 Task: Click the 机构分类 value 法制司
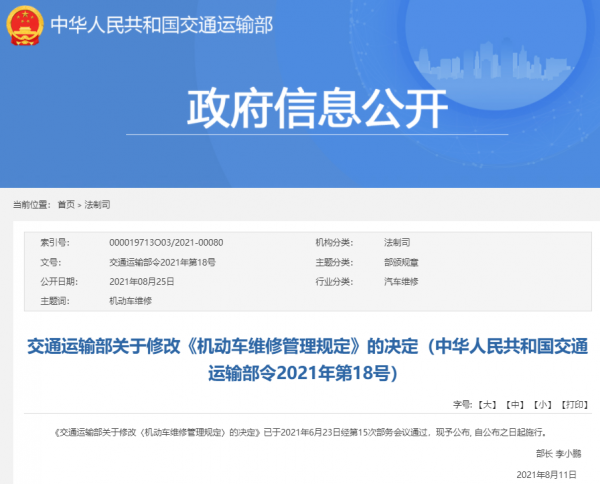click(x=397, y=243)
